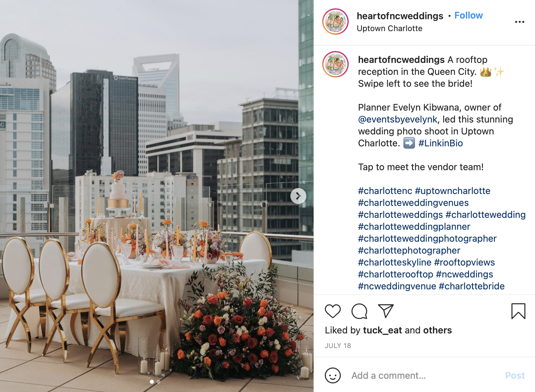Visit the @eventsbyevelynk mention
Viewport: 535px width, 392px height.
(x=398, y=119)
